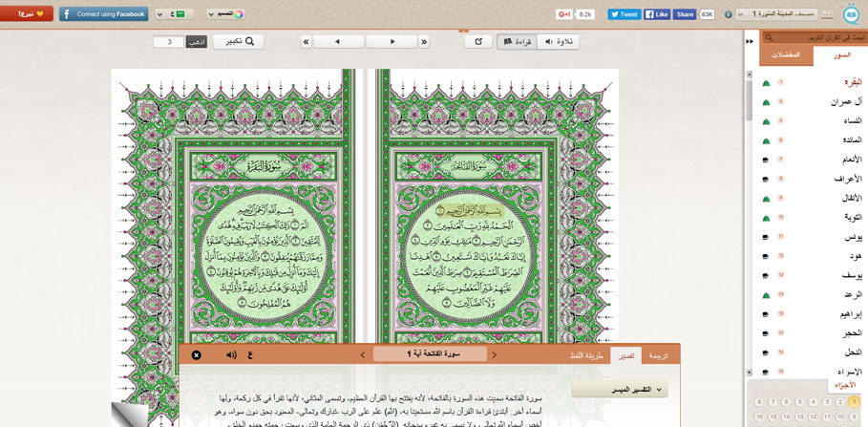Jump to last page with double-arrow left
The height and width of the screenshot is (427, 868).
(306, 42)
